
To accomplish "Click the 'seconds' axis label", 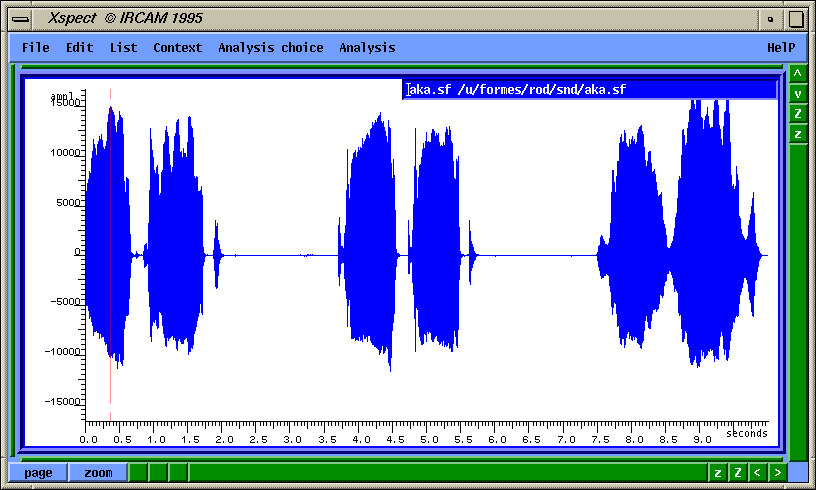I will pos(747,433).
